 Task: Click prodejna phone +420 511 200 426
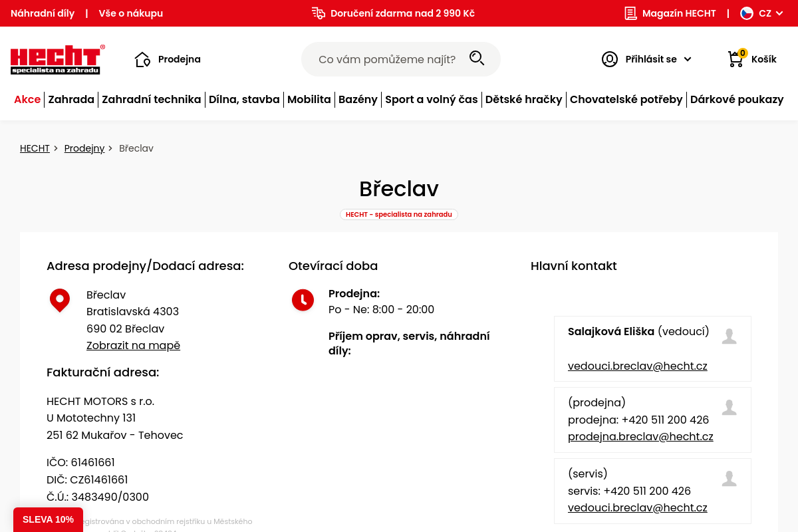coord(665,420)
